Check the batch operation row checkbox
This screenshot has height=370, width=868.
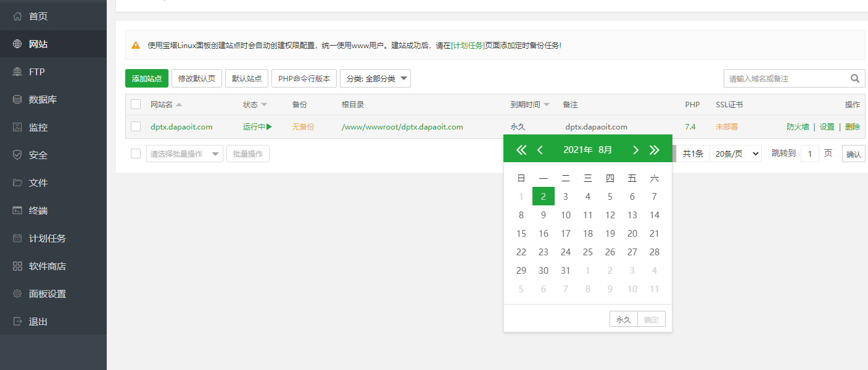pyautogui.click(x=136, y=153)
